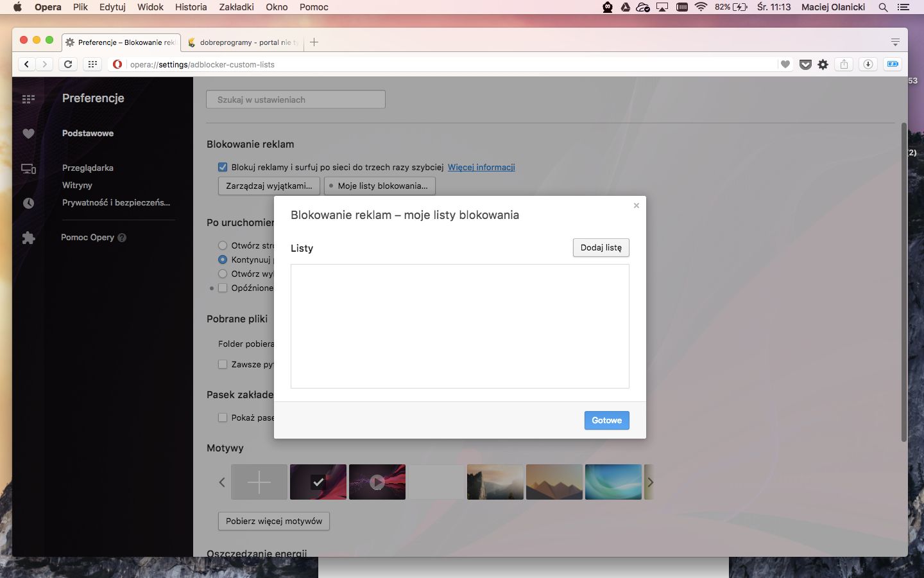Image resolution: width=924 pixels, height=578 pixels.
Task: Open Notification Center list icon
Action: coord(903,7)
